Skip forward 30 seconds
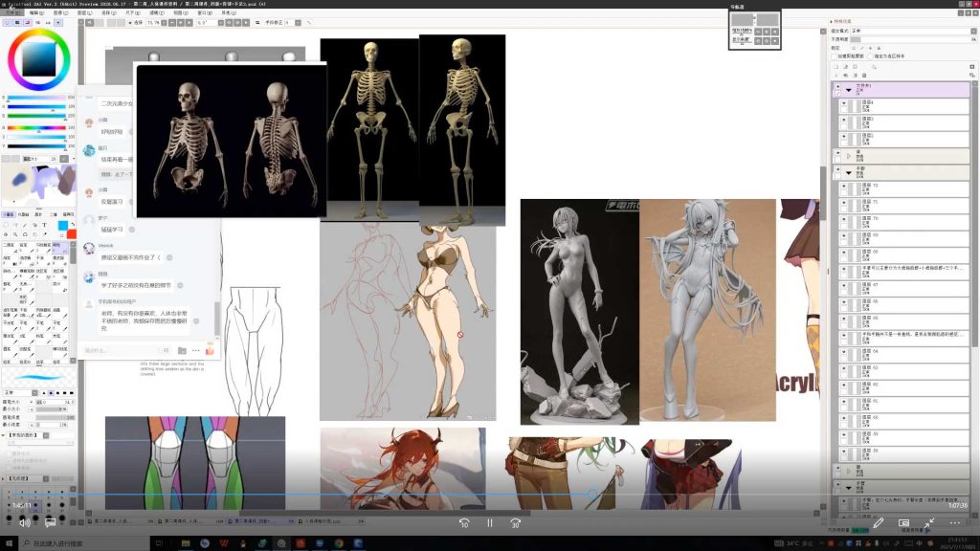This screenshot has height=551, width=980. 515,523
